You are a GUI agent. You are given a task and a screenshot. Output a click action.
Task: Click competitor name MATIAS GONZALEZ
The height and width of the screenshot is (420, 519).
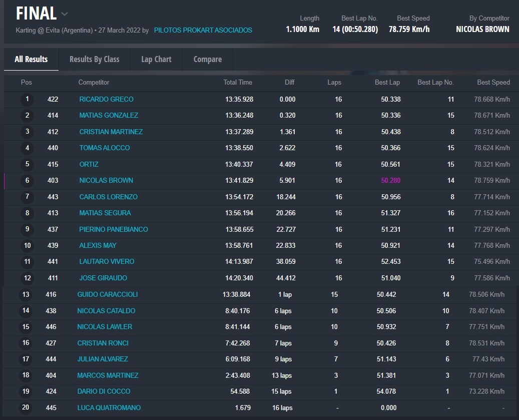(109, 115)
